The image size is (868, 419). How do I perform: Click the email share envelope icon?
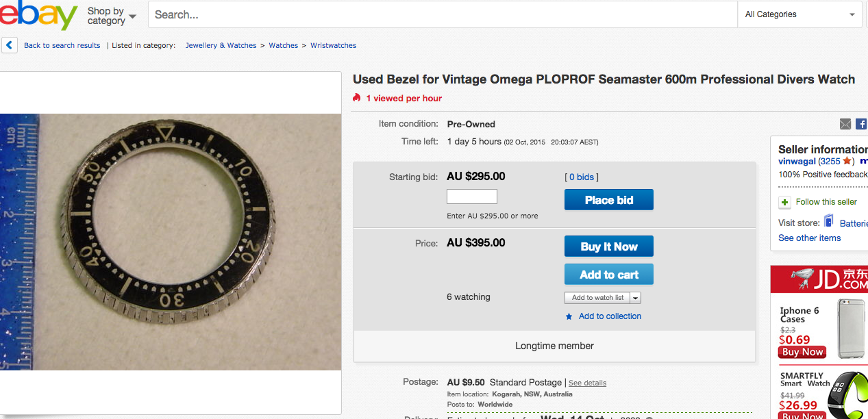point(845,124)
